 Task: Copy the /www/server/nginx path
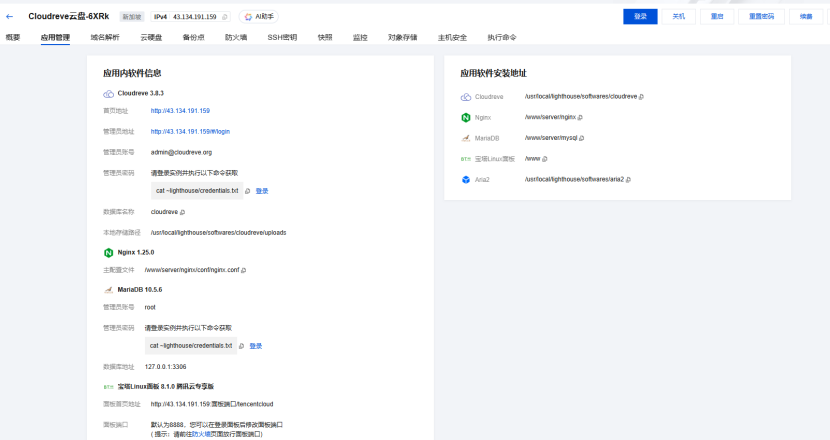click(x=580, y=118)
